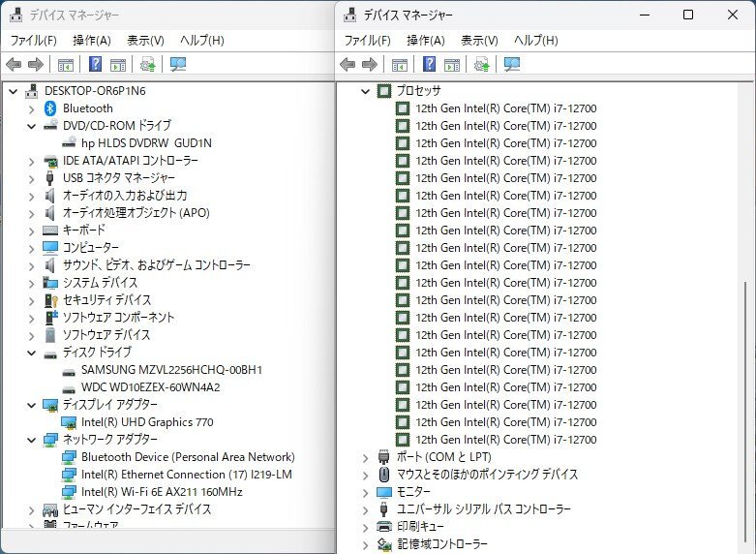Click the マウス pointing device icon
Image resolution: width=756 pixels, height=554 pixels.
click(383, 475)
